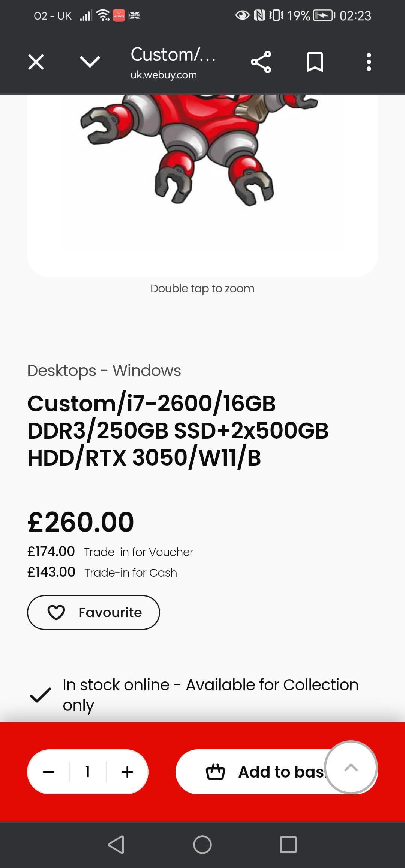Viewport: 405px width, 868px height.
Task: Increase quantity with plus button
Action: (x=127, y=772)
